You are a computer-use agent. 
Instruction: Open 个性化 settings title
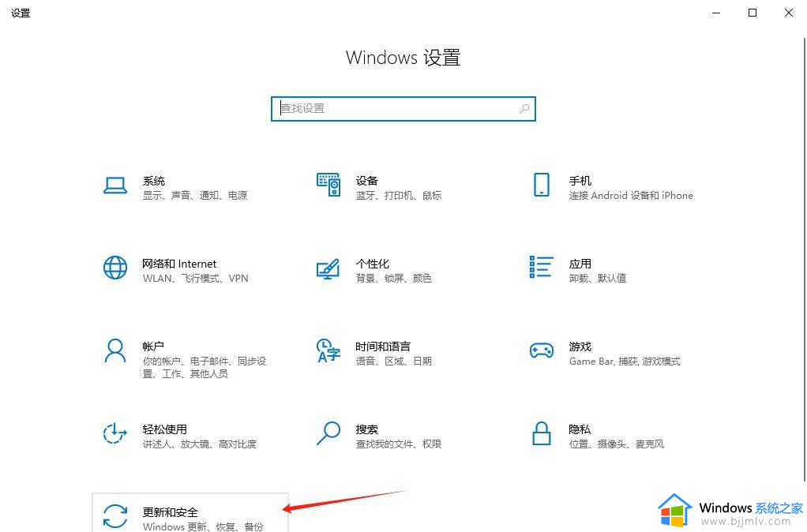tap(372, 264)
